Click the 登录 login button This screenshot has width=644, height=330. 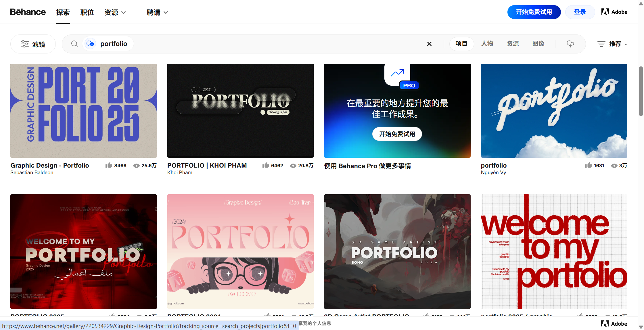pos(580,12)
